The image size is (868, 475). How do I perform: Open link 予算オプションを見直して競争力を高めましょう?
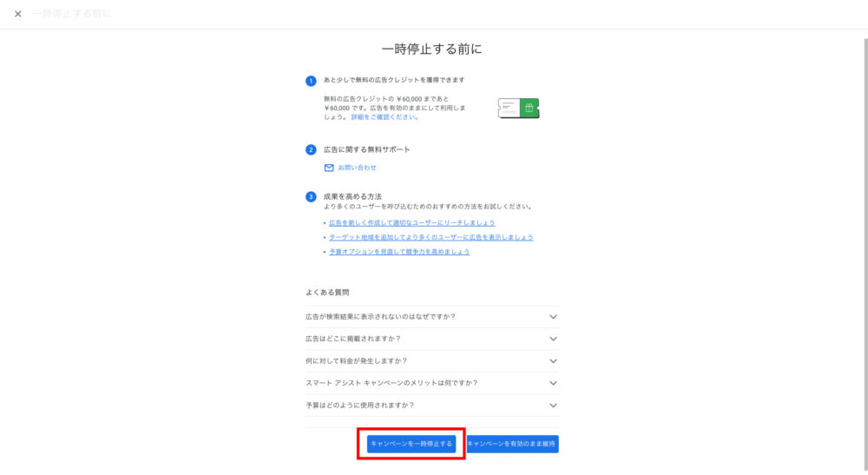(399, 251)
